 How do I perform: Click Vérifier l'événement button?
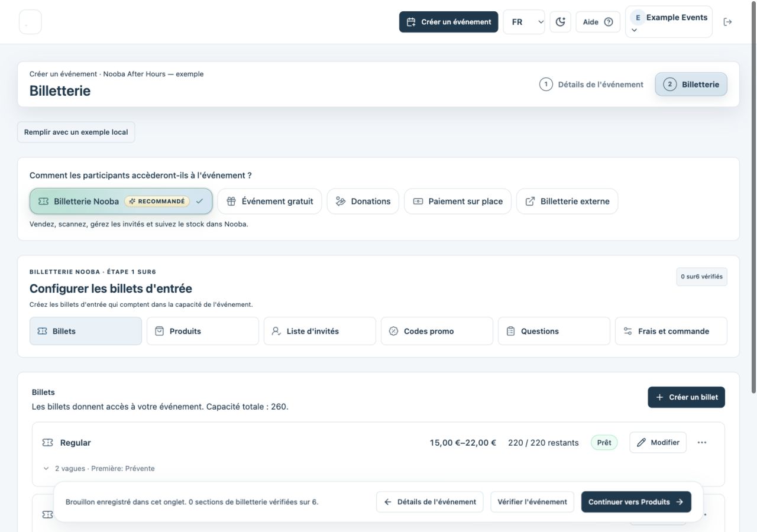532,502
